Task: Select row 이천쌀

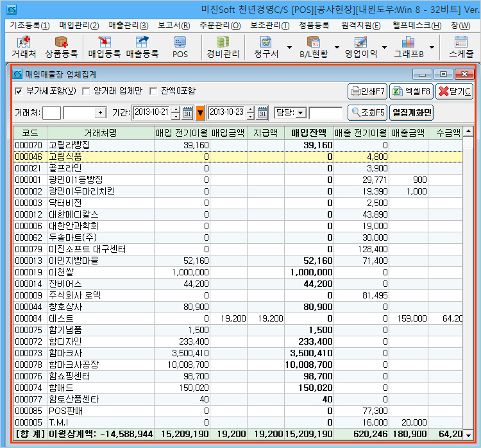Action: click(x=238, y=272)
